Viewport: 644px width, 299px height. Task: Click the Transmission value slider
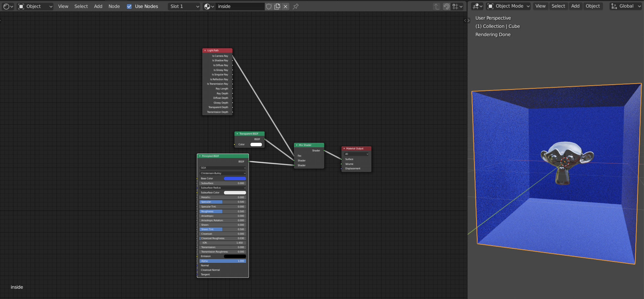[223, 247]
